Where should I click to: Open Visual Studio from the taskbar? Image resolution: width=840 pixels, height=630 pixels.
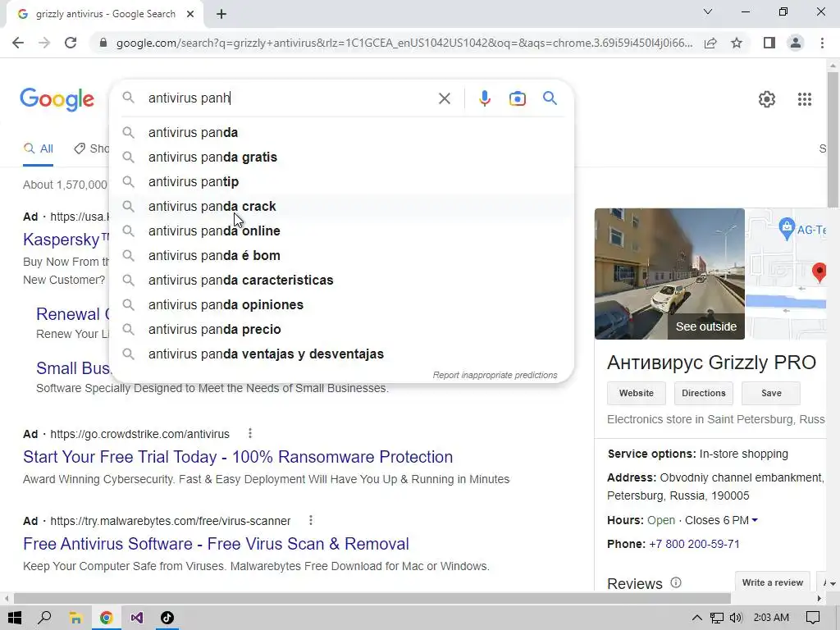(x=137, y=618)
